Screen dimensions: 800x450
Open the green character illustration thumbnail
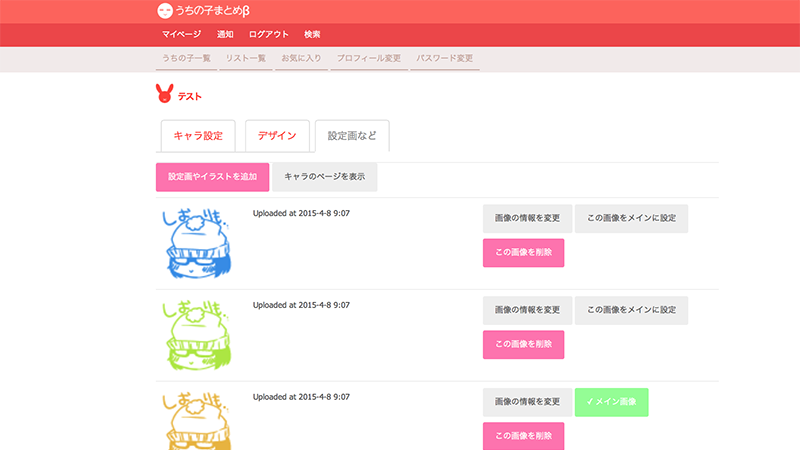pyautogui.click(x=196, y=335)
